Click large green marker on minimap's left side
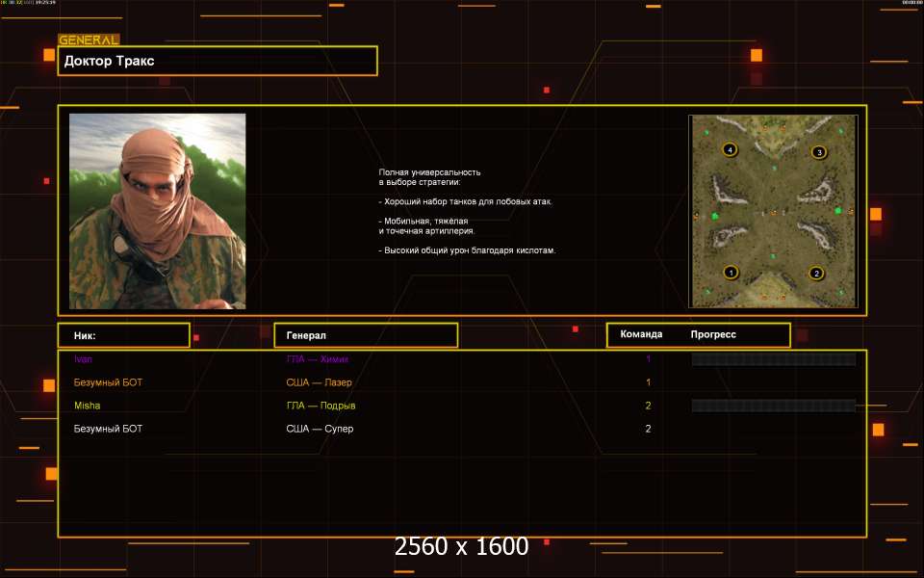 click(x=715, y=217)
